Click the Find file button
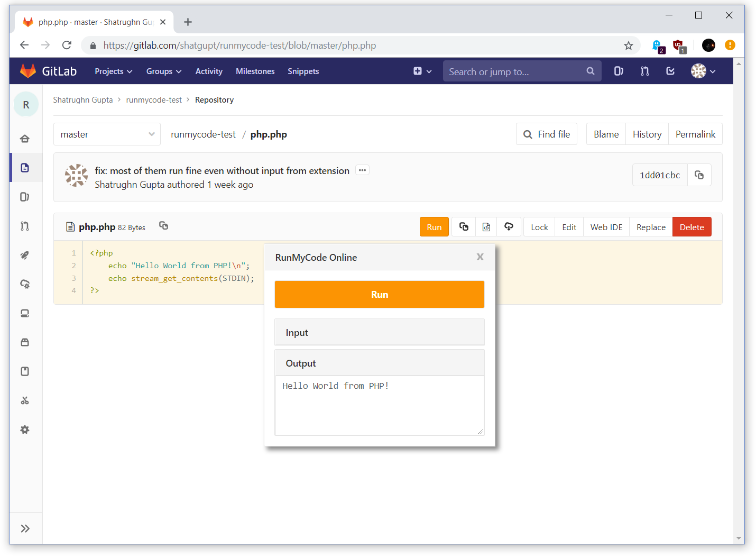The height and width of the screenshot is (556, 756). point(547,134)
